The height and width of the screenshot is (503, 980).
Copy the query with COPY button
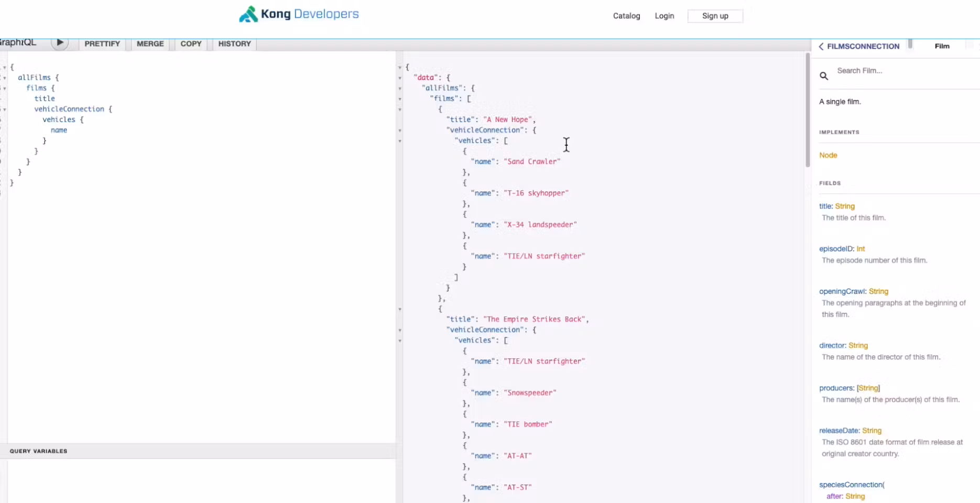pyautogui.click(x=191, y=43)
